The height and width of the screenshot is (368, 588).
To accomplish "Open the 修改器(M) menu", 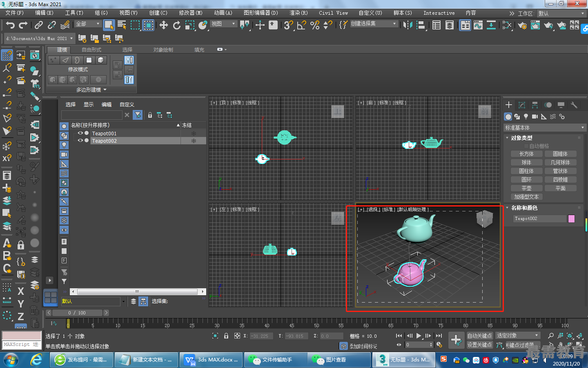I will tap(191, 13).
